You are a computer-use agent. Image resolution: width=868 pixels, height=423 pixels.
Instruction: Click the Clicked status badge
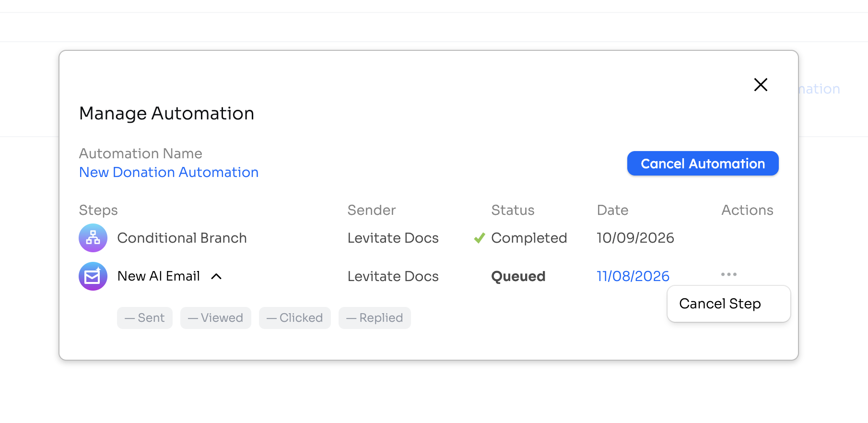[295, 318]
